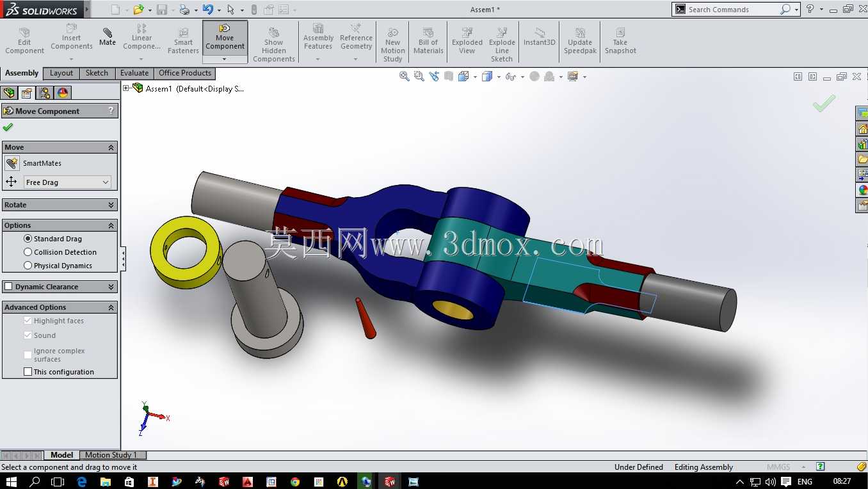Choose Physical Dynamics option
This screenshot has width=868, height=489.
pyautogui.click(x=28, y=265)
